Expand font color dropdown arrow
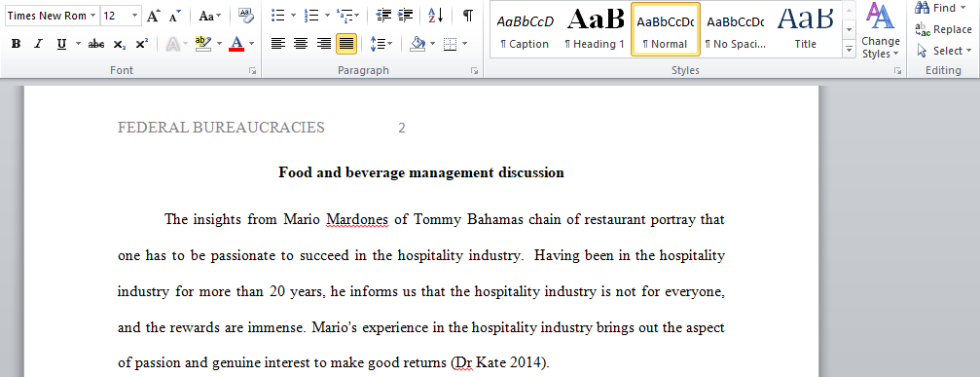This screenshot has width=980, height=377. pos(251,44)
